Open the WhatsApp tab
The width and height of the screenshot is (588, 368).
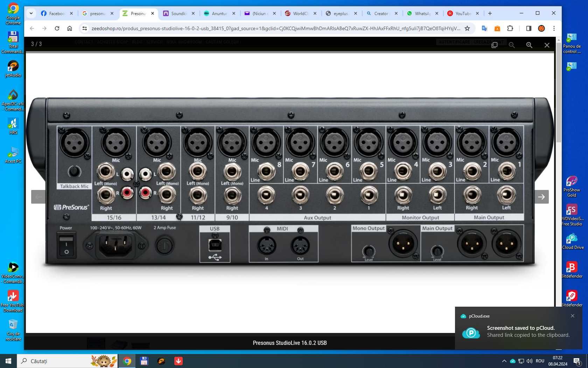[422, 13]
